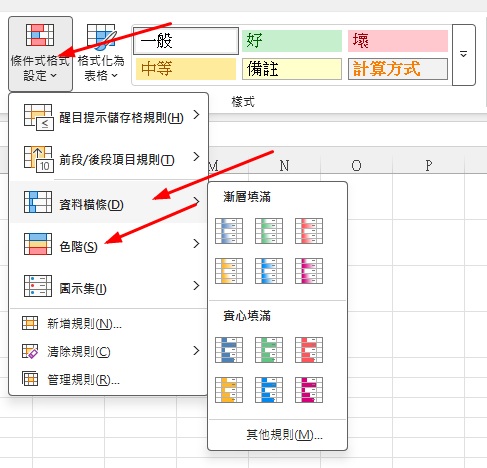Select green solid fill data bar
This screenshot has height=468, width=487.
tap(269, 350)
